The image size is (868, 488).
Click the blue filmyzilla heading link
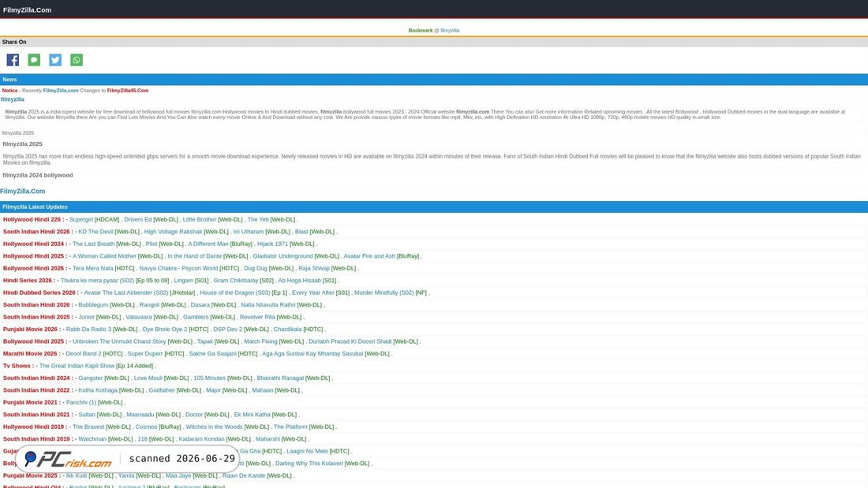[12, 99]
